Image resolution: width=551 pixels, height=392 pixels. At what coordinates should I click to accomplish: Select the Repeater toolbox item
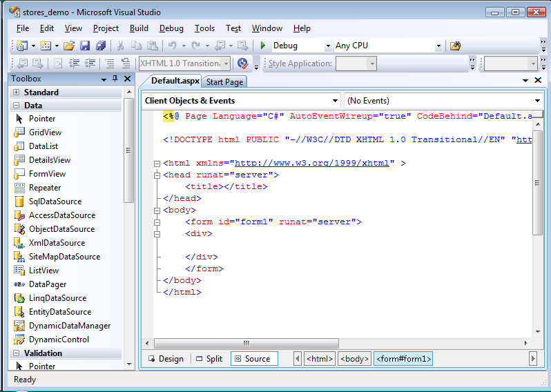pyautogui.click(x=37, y=188)
